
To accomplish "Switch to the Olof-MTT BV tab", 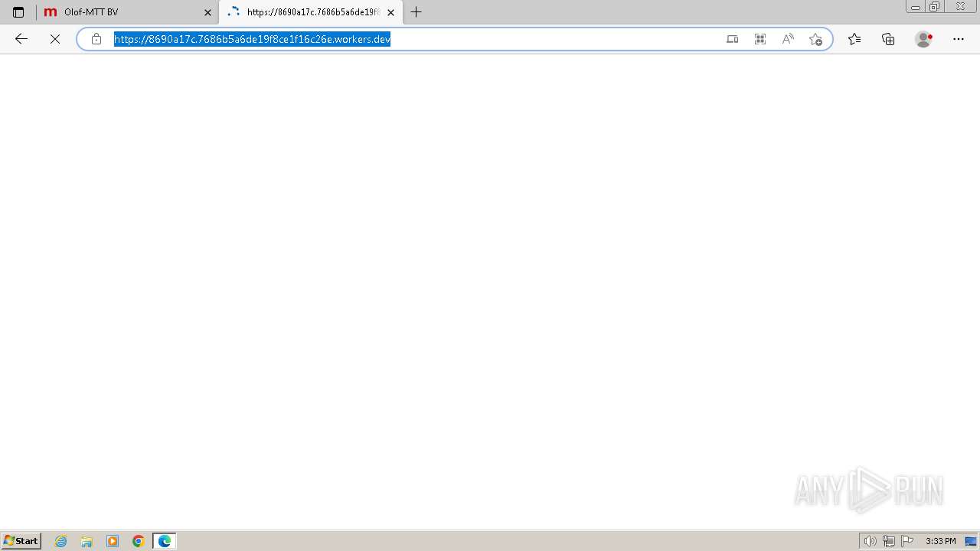I will point(128,12).
